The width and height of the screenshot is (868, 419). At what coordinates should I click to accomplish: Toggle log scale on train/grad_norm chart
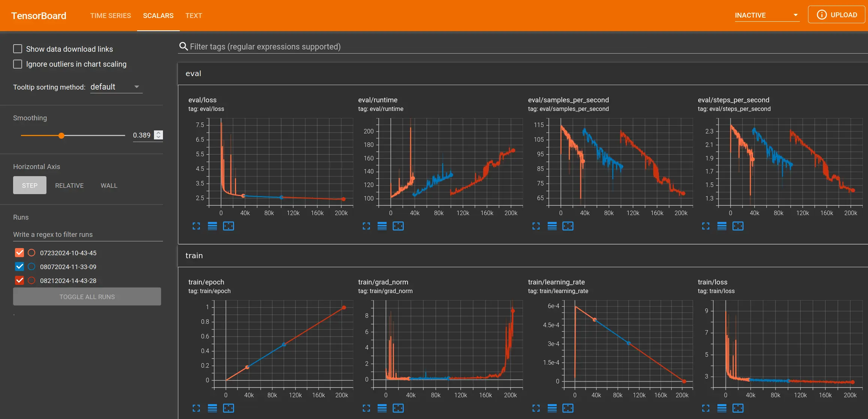pyautogui.click(x=382, y=408)
